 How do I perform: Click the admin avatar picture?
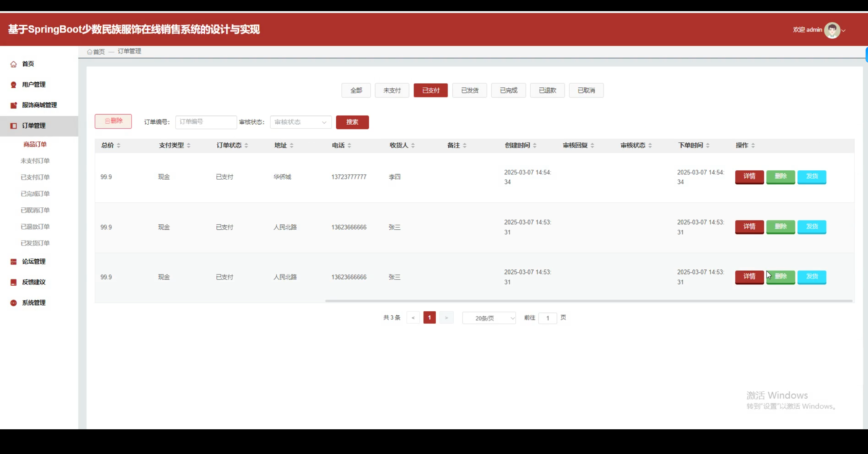(x=832, y=30)
